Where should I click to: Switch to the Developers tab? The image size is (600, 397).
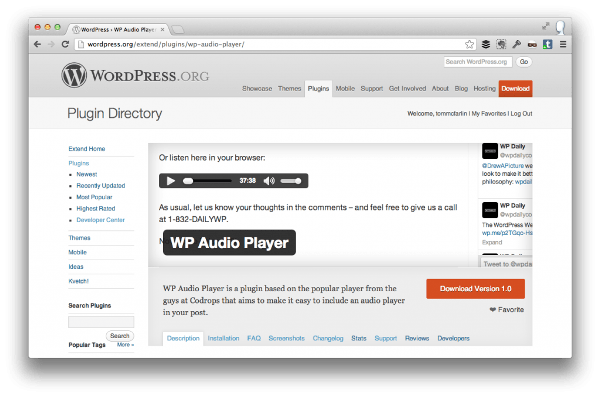453,338
